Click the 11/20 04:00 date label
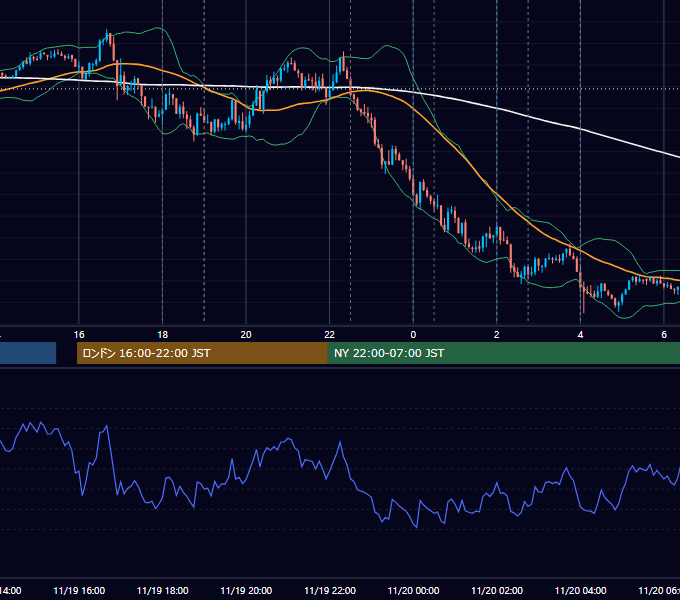The width and height of the screenshot is (680, 600). pyautogui.click(x=581, y=591)
